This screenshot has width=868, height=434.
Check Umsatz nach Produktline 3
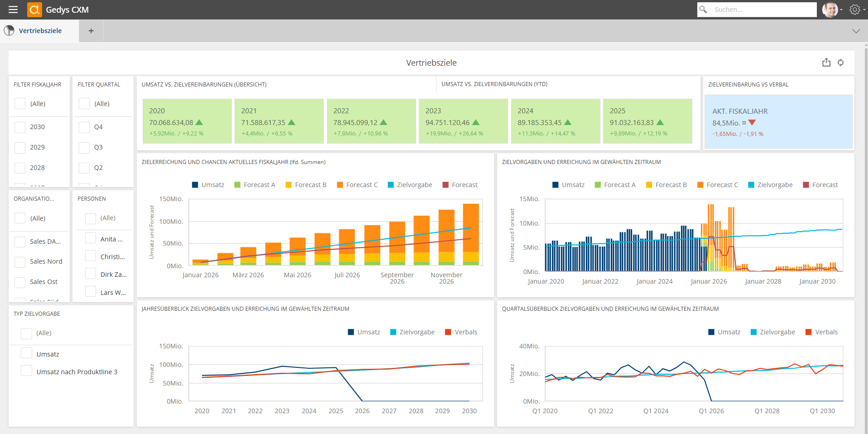tap(27, 371)
